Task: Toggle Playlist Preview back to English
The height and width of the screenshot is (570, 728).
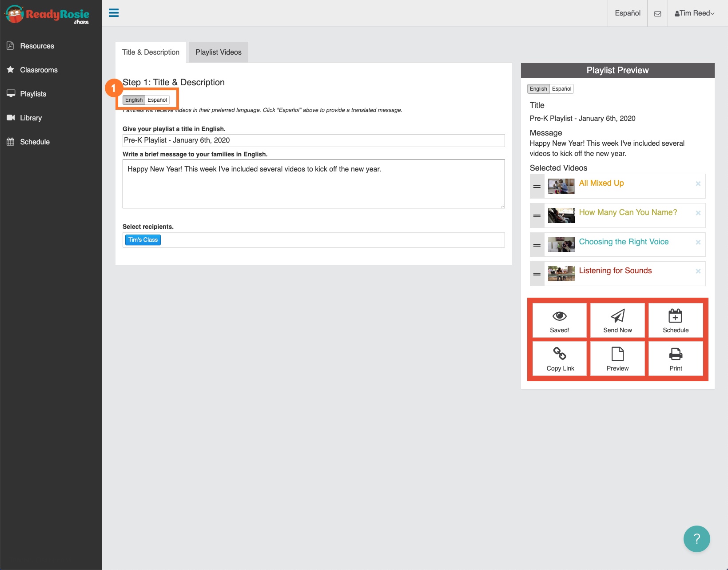Action: 538,89
